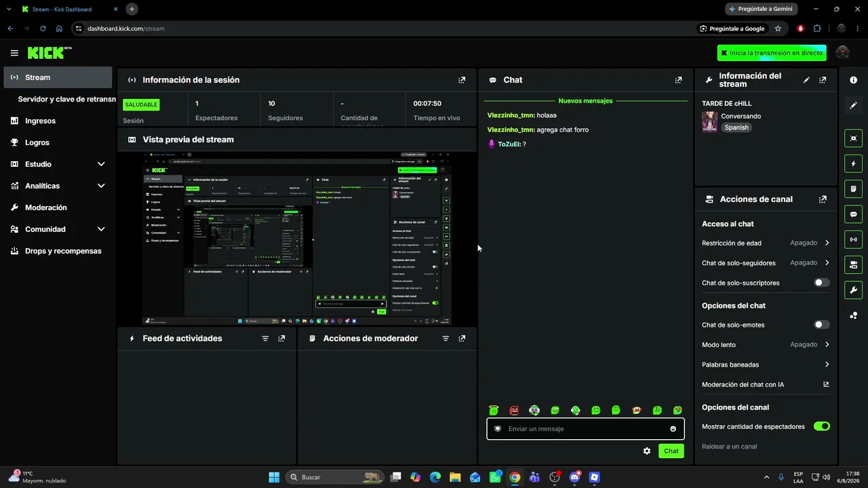Toggle the stream preview widget in the right sidebar
This screenshot has height=488, width=868.
tap(853, 138)
